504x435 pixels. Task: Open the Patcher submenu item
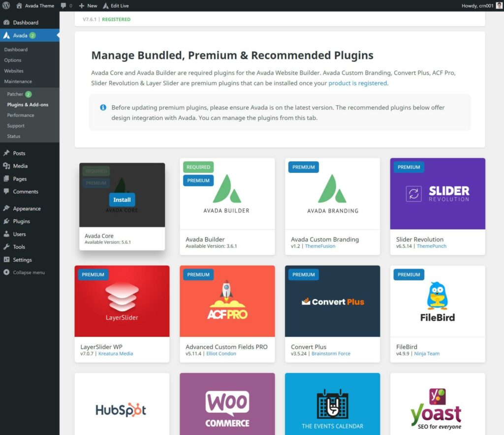(x=15, y=94)
